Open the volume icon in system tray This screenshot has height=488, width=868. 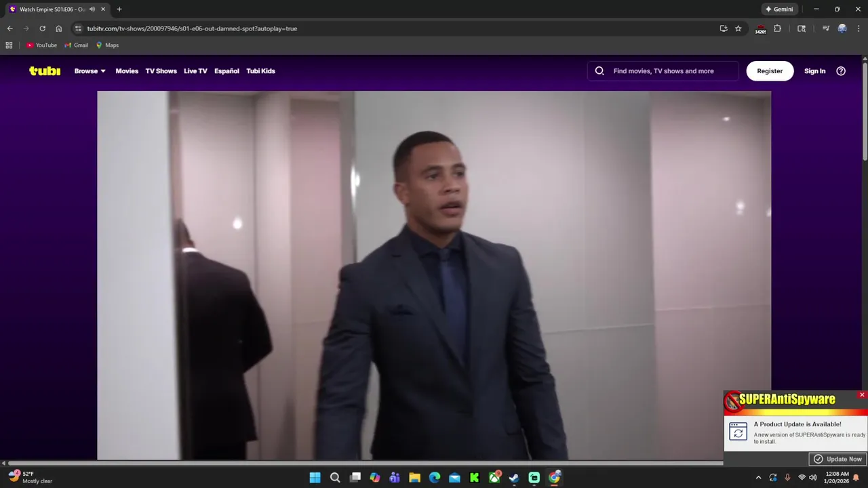pyautogui.click(x=812, y=478)
